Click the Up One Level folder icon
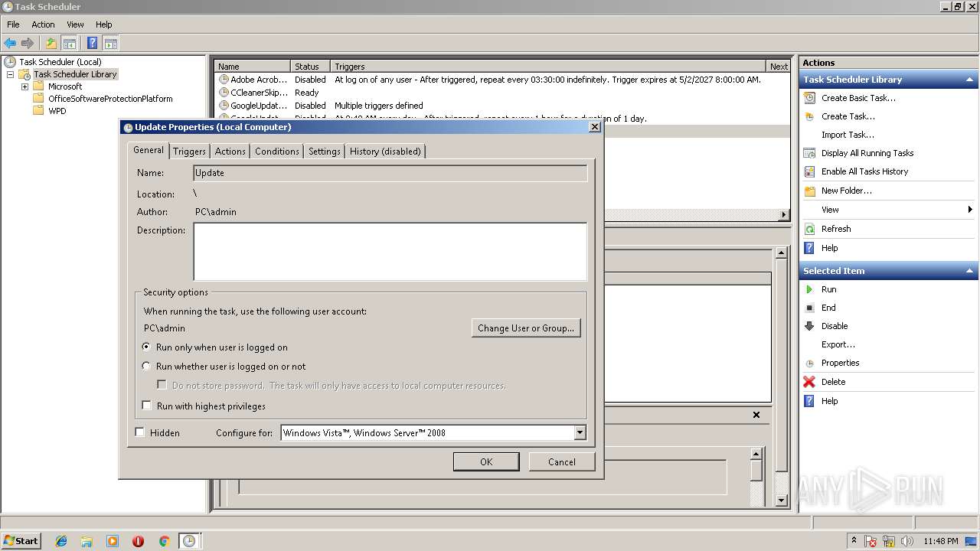980x551 pixels. 51,44
